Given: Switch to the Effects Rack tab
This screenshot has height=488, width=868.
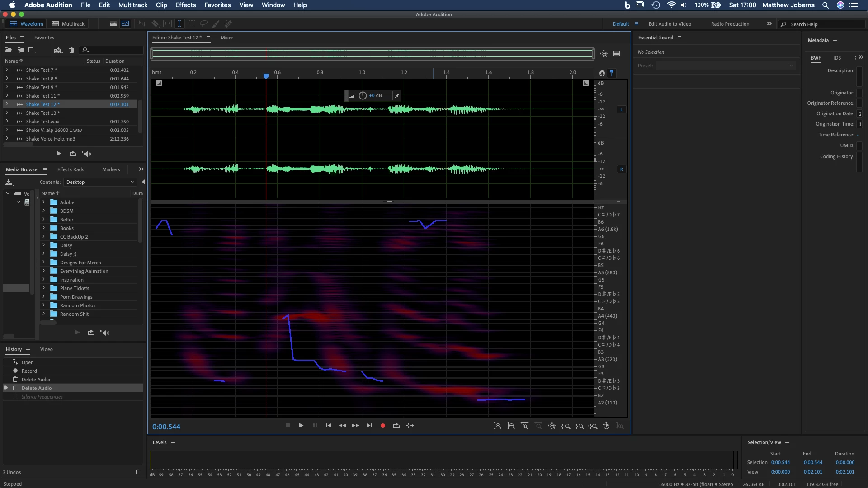Looking at the screenshot, I should [71, 169].
